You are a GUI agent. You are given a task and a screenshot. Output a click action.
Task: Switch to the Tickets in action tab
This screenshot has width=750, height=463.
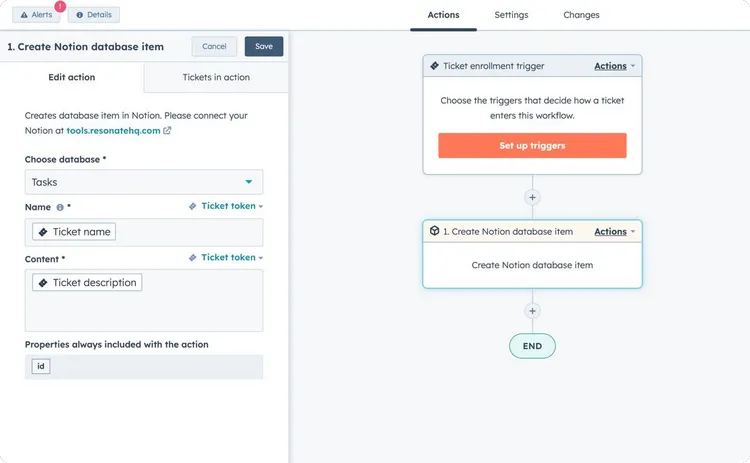(x=216, y=77)
